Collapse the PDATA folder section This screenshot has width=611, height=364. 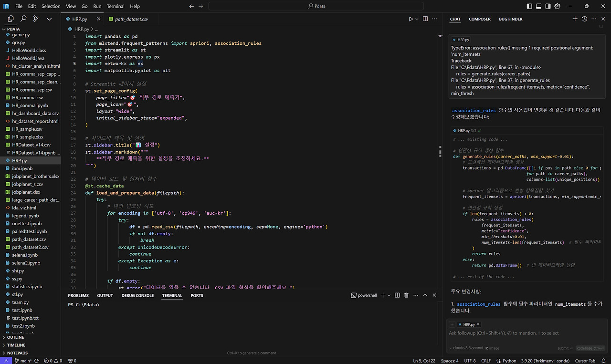(30, 29)
